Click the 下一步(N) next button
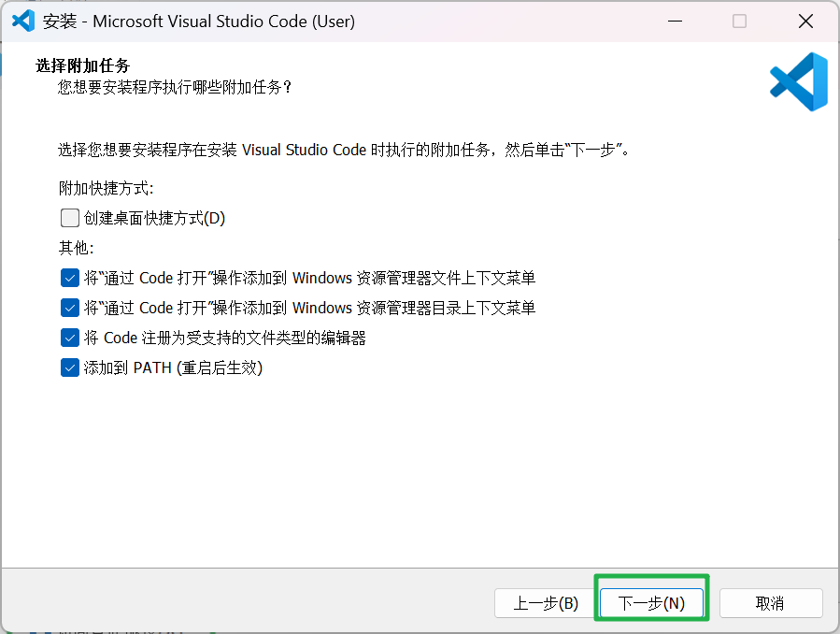 (651, 603)
